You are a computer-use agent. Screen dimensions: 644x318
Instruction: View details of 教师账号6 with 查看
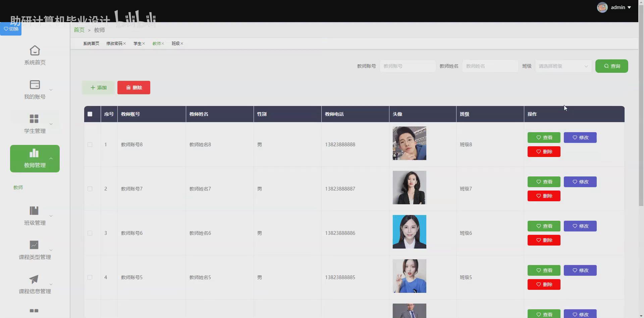(x=544, y=226)
